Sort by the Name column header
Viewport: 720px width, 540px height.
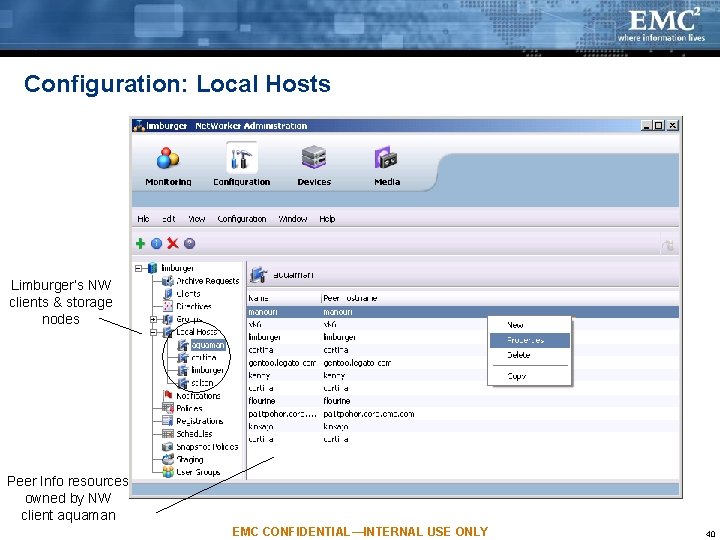coord(284,298)
